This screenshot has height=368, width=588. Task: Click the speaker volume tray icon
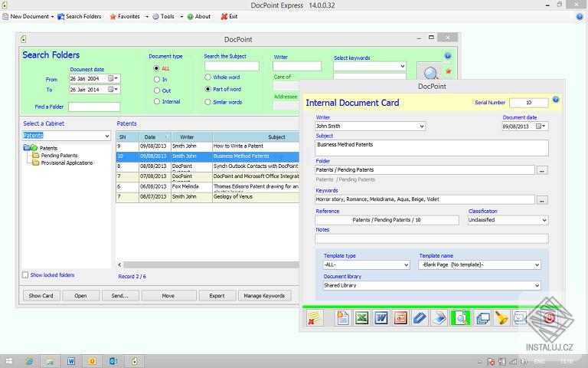click(524, 362)
